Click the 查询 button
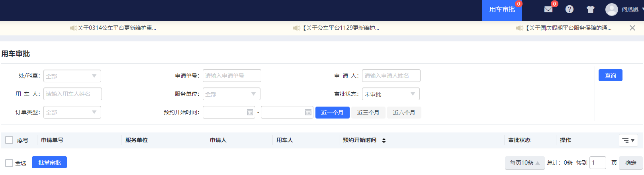The height and width of the screenshot is (175, 644). coord(610,76)
